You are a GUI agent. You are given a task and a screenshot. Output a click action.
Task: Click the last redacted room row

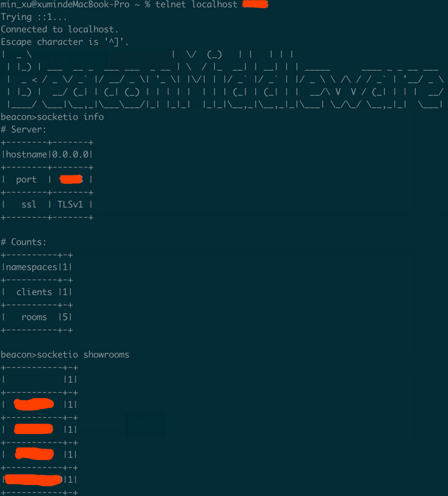39,480
